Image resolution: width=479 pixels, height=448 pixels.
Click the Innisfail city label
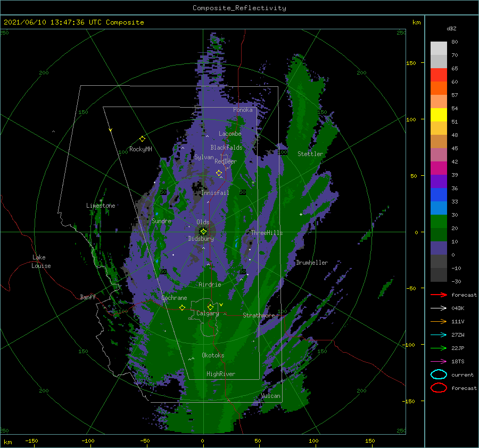215,193
